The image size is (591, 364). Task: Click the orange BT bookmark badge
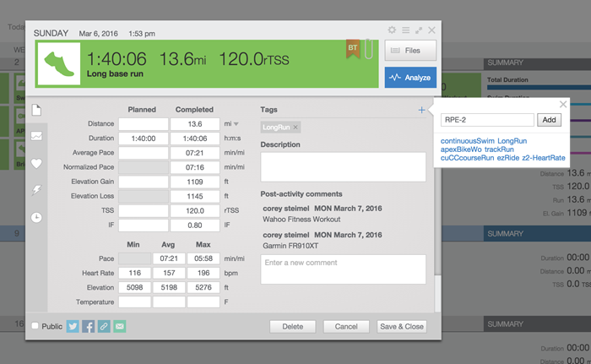(353, 49)
